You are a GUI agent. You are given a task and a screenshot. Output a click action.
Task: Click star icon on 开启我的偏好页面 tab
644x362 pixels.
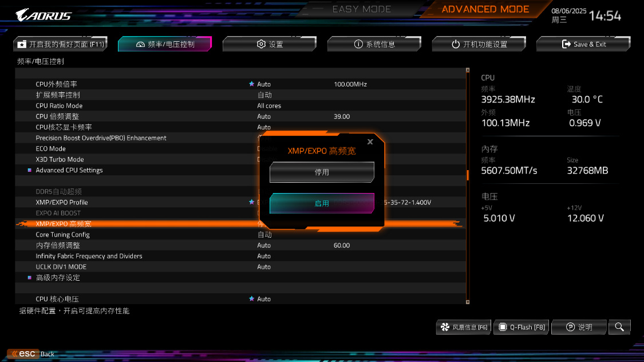click(22, 44)
